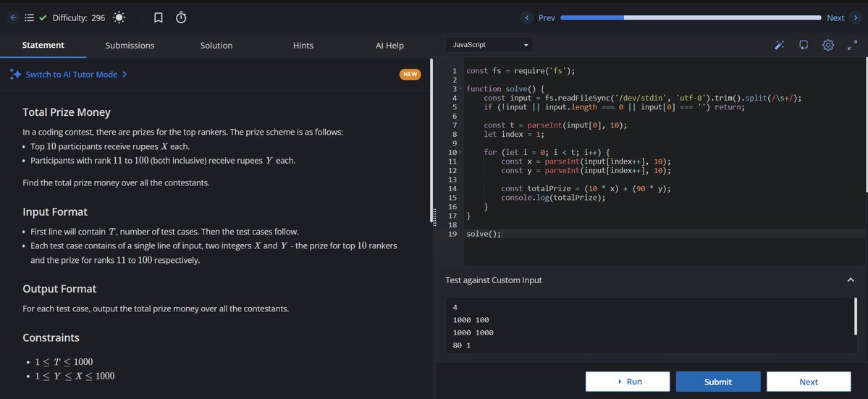Screen dimensions: 868x399
Task: Click line 14 totalPrize calculation
Action: (x=586, y=189)
